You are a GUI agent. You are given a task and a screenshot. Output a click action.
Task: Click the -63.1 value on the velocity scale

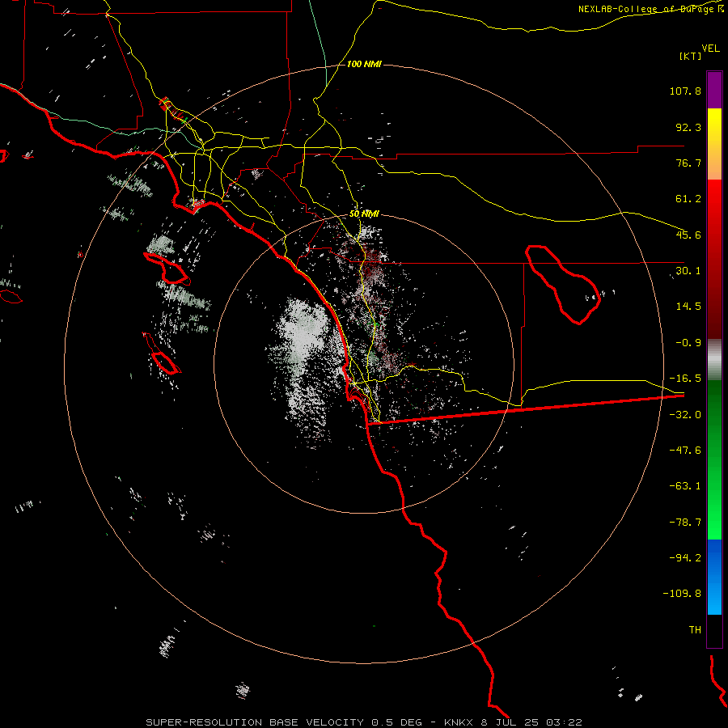[685, 486]
